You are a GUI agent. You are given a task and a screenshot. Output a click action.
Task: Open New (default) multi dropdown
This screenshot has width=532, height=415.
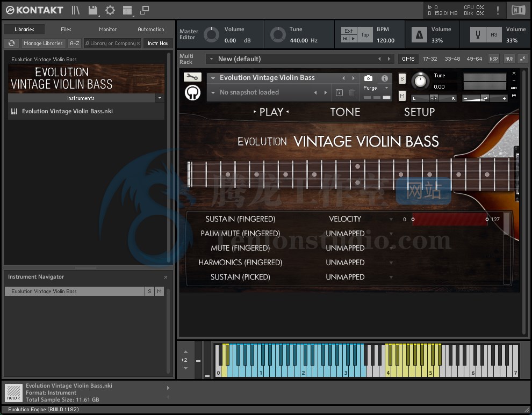pos(211,59)
